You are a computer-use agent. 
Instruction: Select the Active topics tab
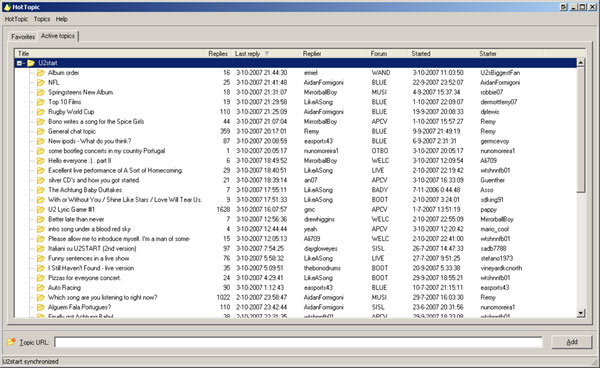pos(58,36)
